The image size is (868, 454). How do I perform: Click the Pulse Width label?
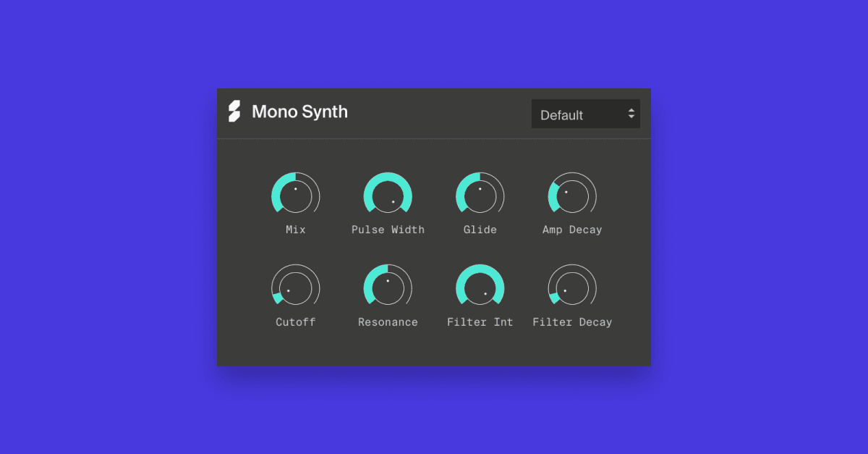click(388, 230)
